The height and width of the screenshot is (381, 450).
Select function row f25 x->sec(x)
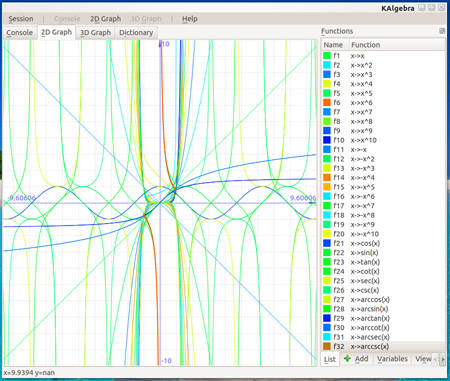coord(383,280)
